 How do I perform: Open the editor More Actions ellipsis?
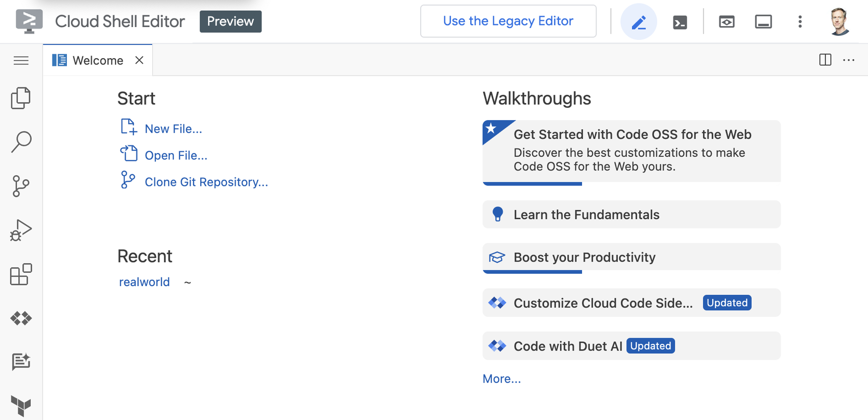click(849, 60)
